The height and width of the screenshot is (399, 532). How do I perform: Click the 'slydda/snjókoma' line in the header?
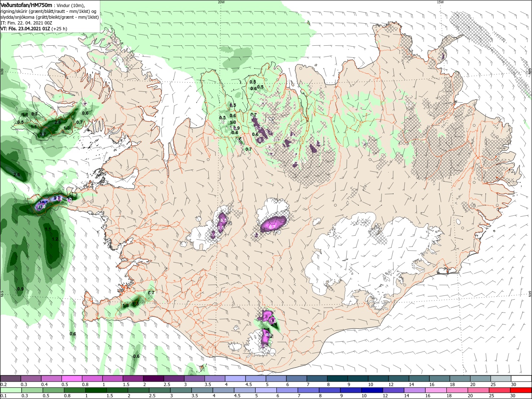tap(49, 17)
